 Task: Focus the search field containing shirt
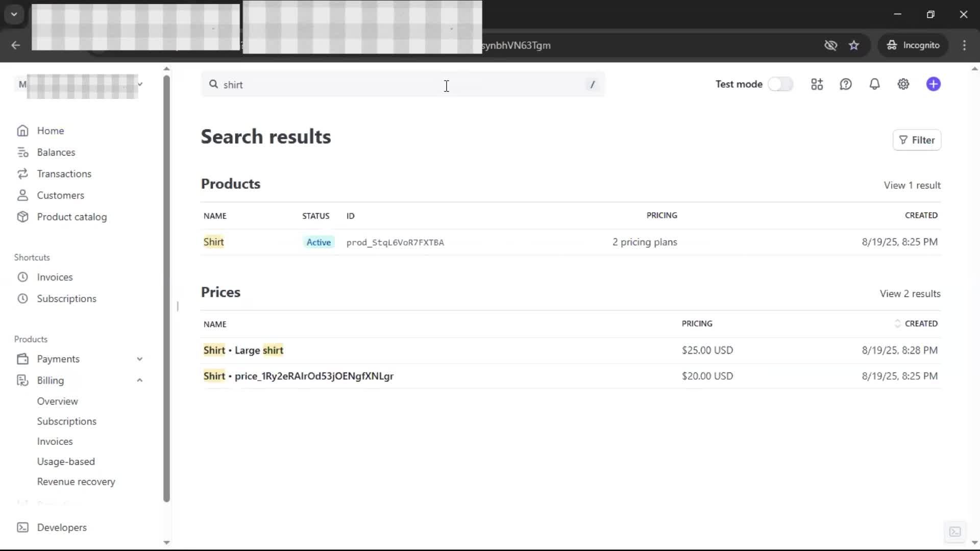coord(402,85)
